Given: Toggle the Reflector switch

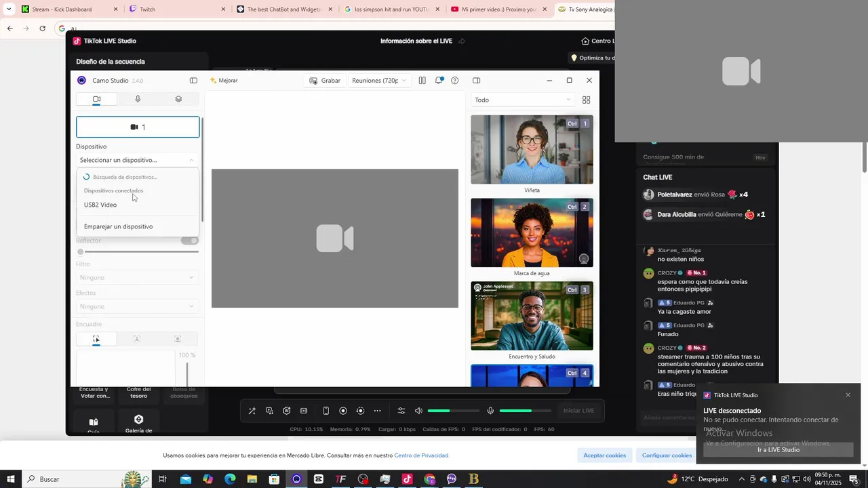Looking at the screenshot, I should [190, 241].
